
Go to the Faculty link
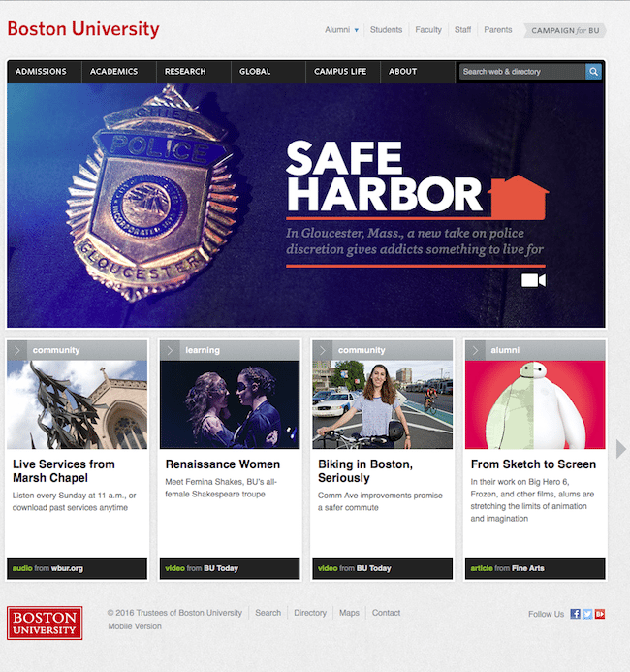428,29
